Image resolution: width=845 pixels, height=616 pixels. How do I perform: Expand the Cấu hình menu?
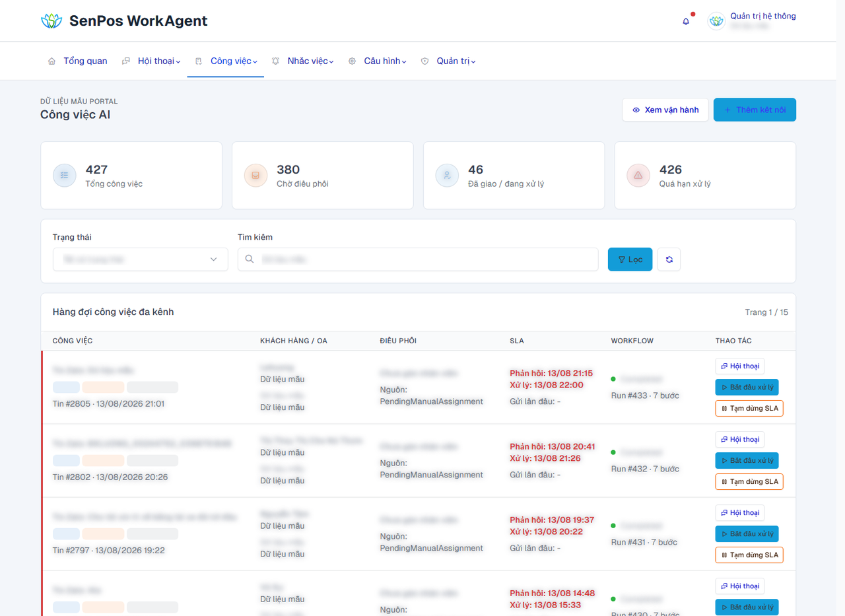tap(377, 61)
